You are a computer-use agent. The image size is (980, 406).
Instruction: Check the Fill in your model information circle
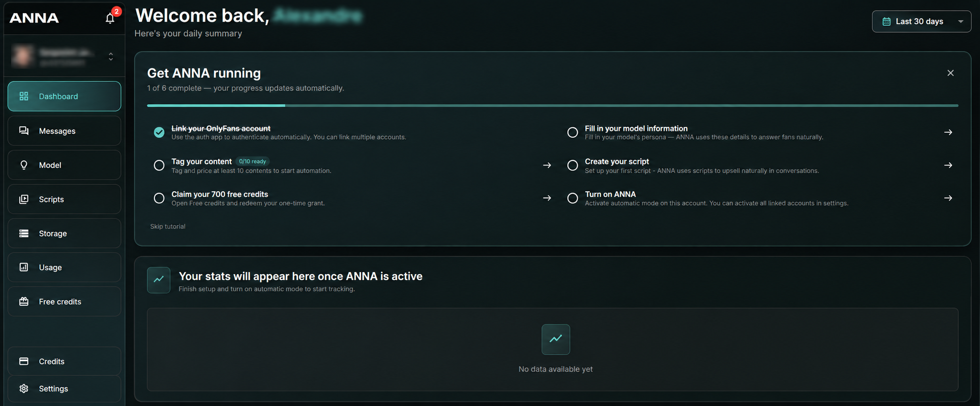coord(572,132)
